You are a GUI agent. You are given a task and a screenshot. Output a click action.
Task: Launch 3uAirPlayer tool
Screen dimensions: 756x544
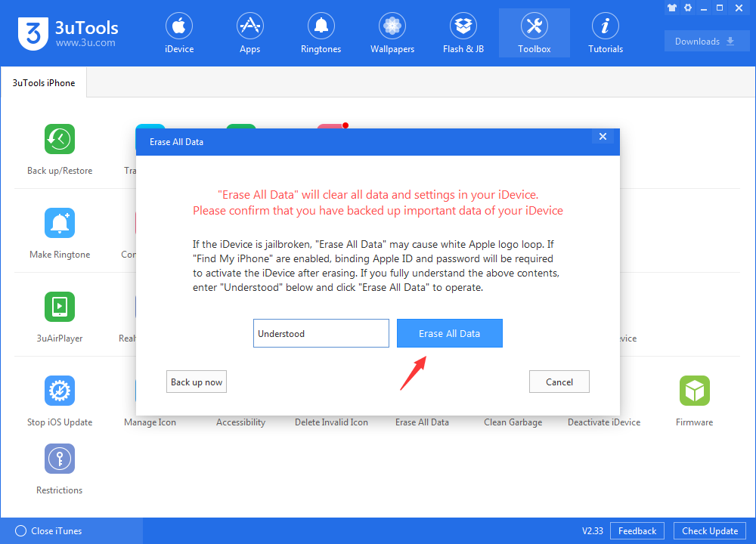point(60,317)
